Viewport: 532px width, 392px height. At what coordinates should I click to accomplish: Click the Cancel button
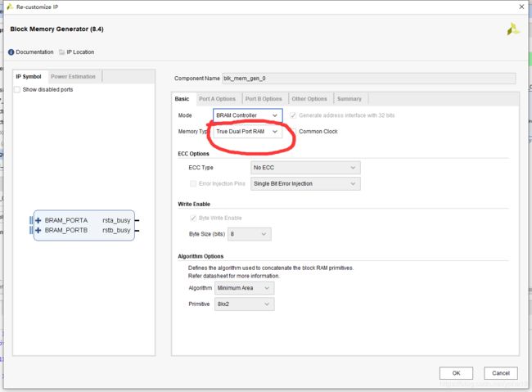click(501, 373)
